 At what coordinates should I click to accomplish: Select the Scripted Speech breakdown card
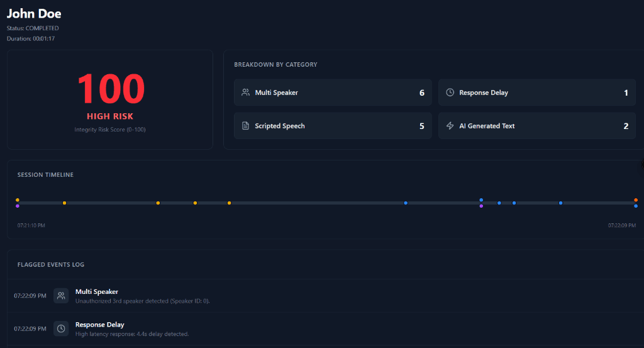click(x=333, y=126)
